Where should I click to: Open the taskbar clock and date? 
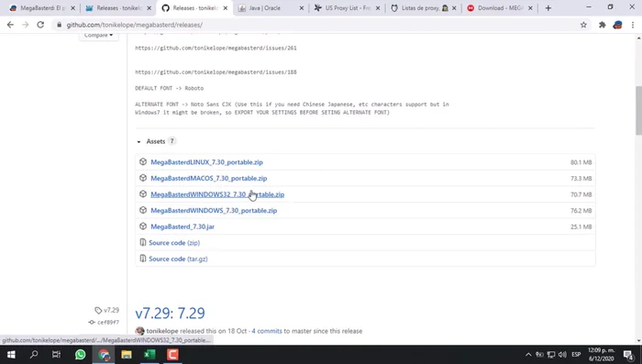tap(602, 355)
